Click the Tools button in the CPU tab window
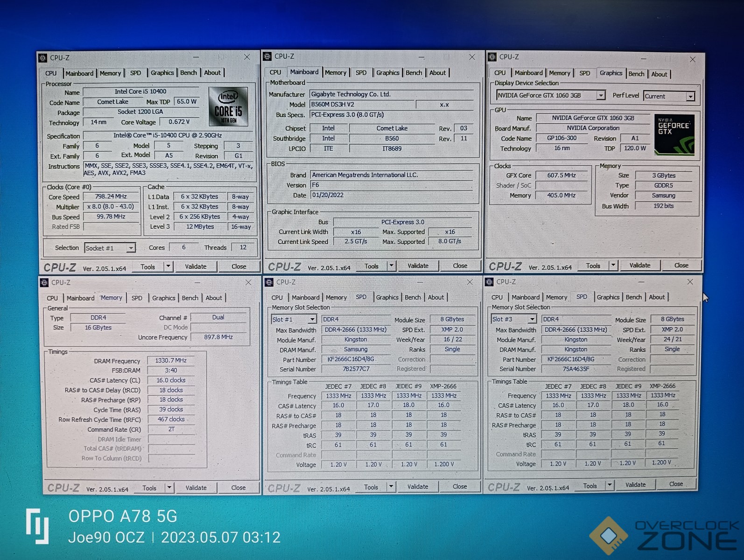This screenshot has width=744, height=560. point(147,267)
